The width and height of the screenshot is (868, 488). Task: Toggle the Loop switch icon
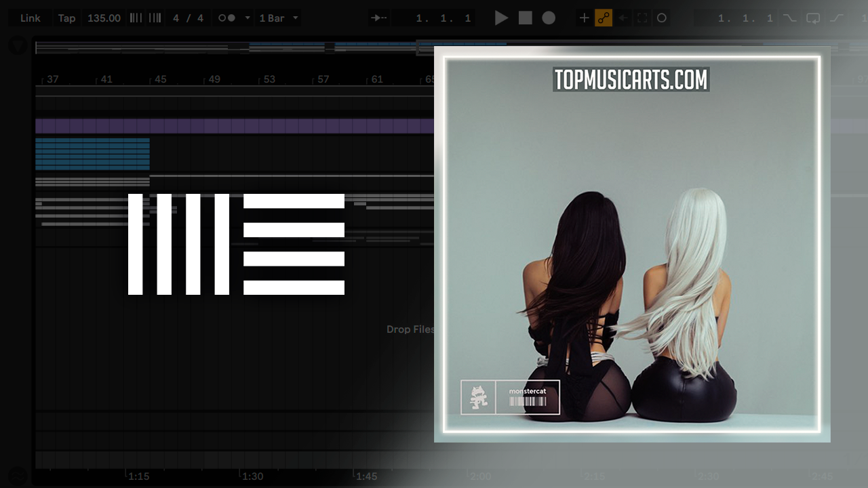coord(813,18)
